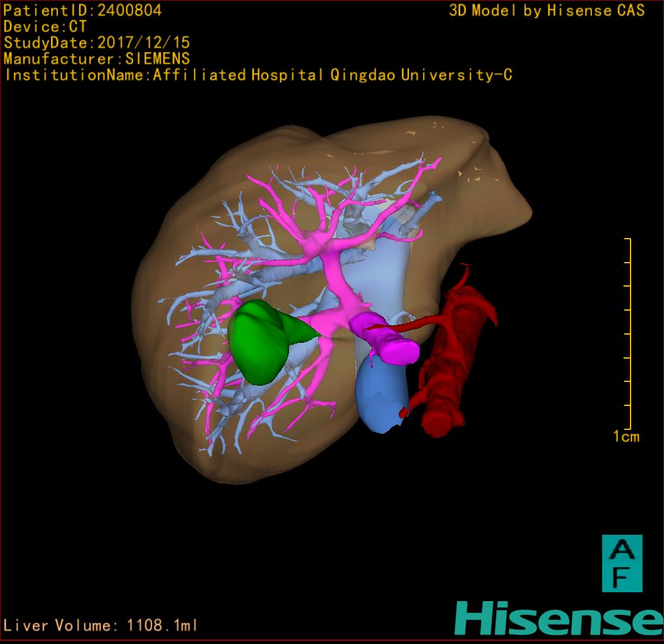
Task: Select the StudyDate 2017/12/15 line
Action: [x=97, y=43]
